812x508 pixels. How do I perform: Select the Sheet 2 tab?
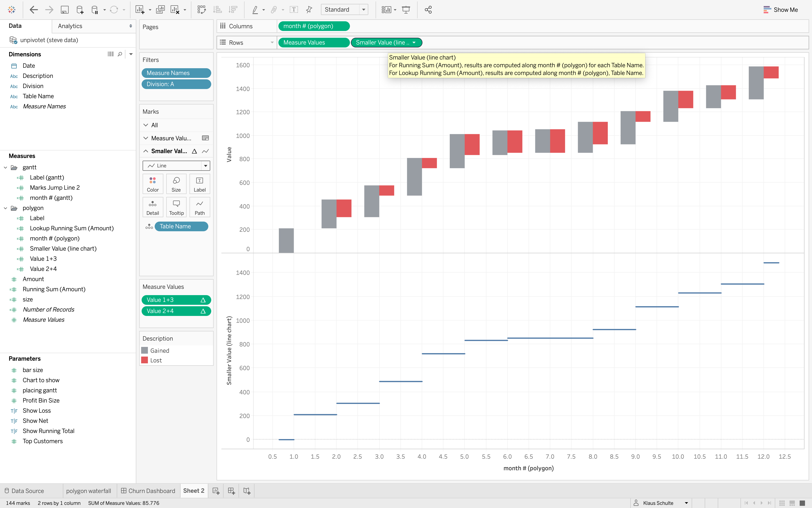pyautogui.click(x=194, y=491)
